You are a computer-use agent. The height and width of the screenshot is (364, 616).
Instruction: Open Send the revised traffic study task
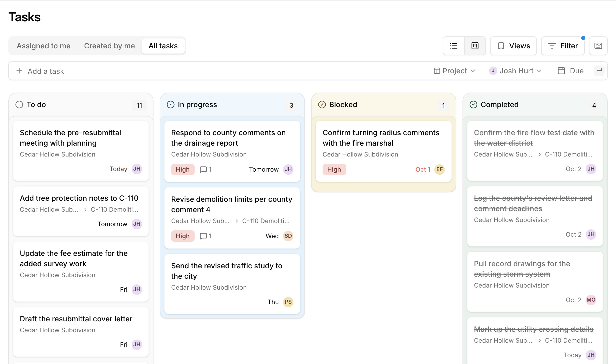pos(232,284)
